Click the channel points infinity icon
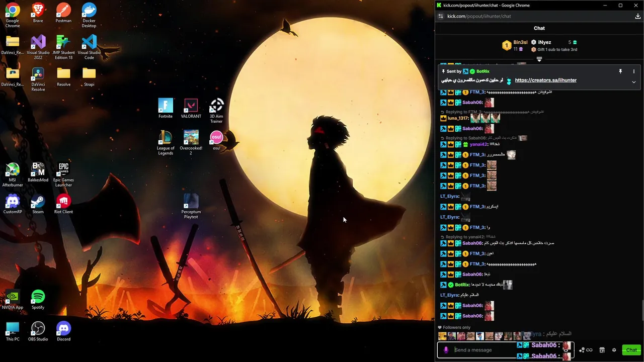Screen dimensions: 644x362 589,350
